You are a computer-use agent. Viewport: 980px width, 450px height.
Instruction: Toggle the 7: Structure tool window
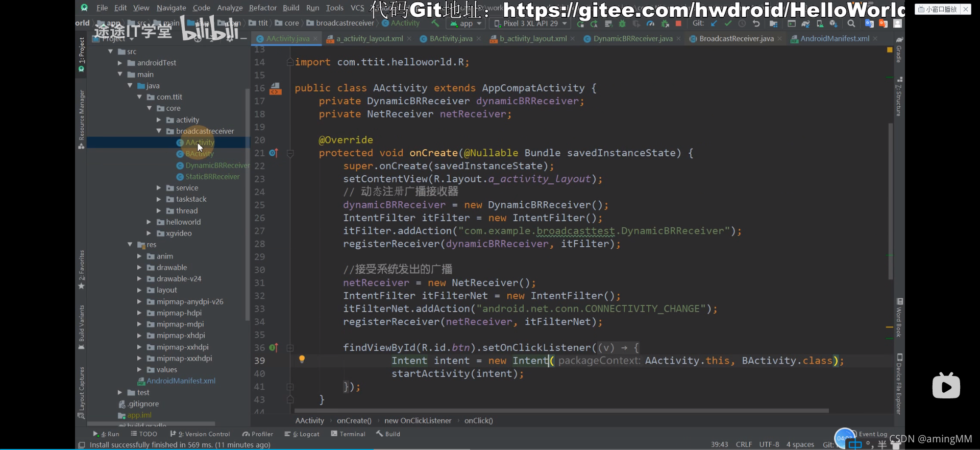pyautogui.click(x=899, y=97)
